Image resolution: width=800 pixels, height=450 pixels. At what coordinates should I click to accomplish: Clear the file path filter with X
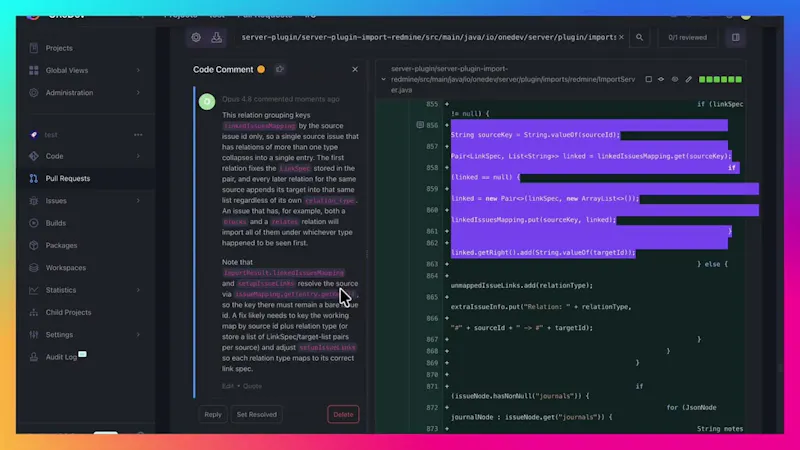621,37
